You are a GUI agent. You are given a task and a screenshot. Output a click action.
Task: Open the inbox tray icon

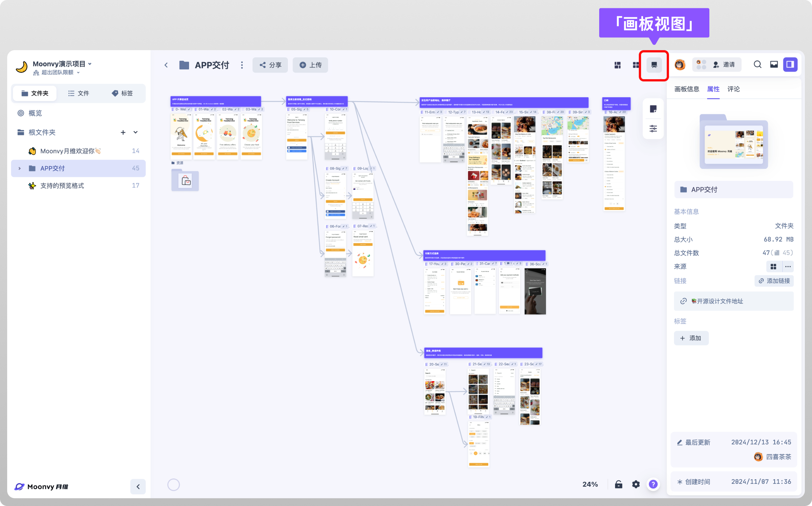[774, 64]
